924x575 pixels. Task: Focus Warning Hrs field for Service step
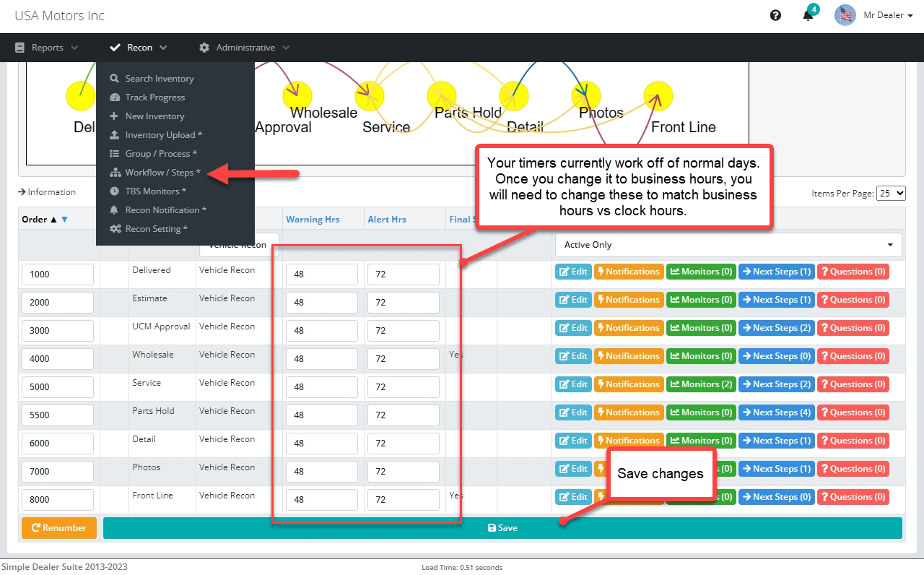(x=322, y=387)
